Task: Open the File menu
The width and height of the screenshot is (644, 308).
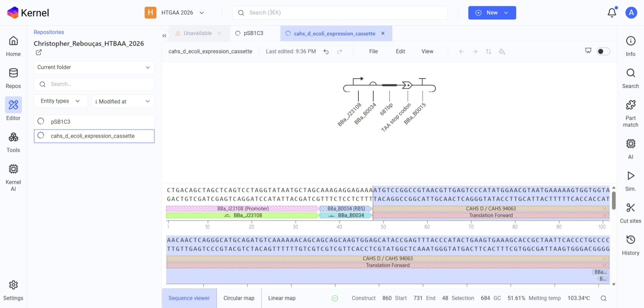Action: [x=373, y=51]
